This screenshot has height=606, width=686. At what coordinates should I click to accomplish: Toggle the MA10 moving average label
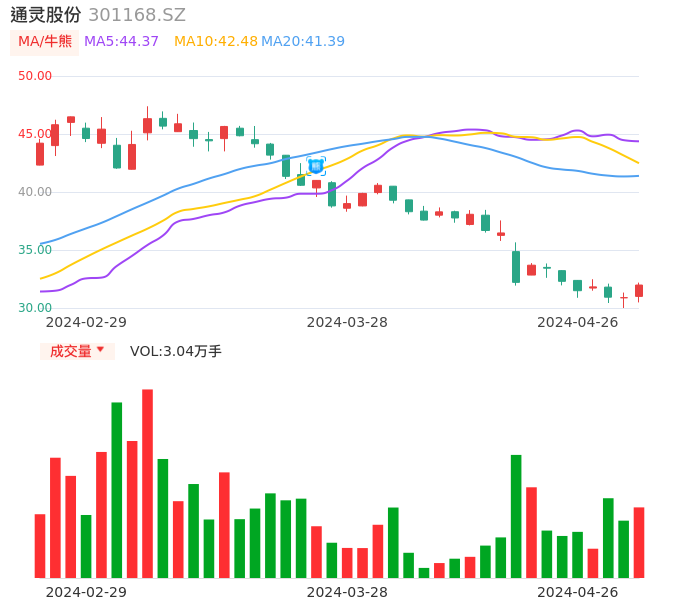215,42
